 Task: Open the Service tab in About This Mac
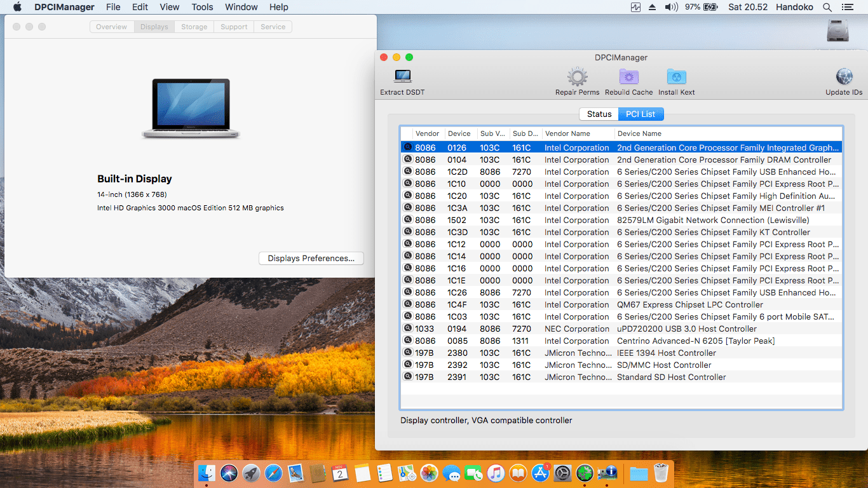click(x=273, y=27)
